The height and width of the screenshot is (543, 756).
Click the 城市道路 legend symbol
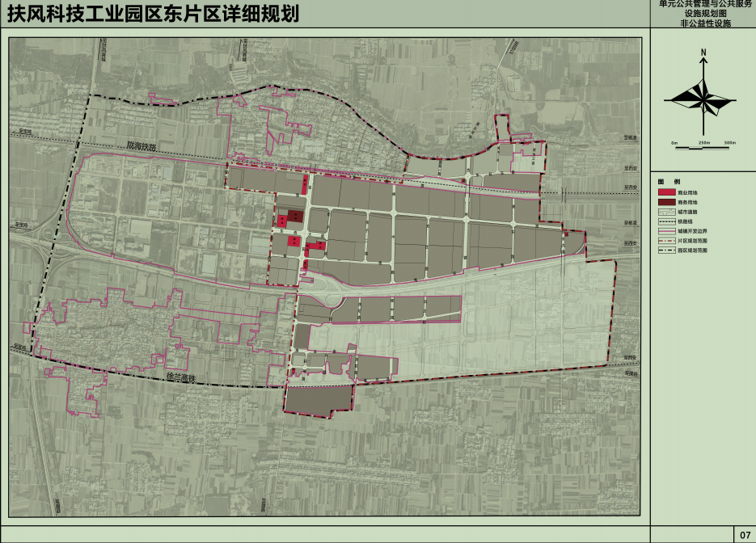pos(666,212)
